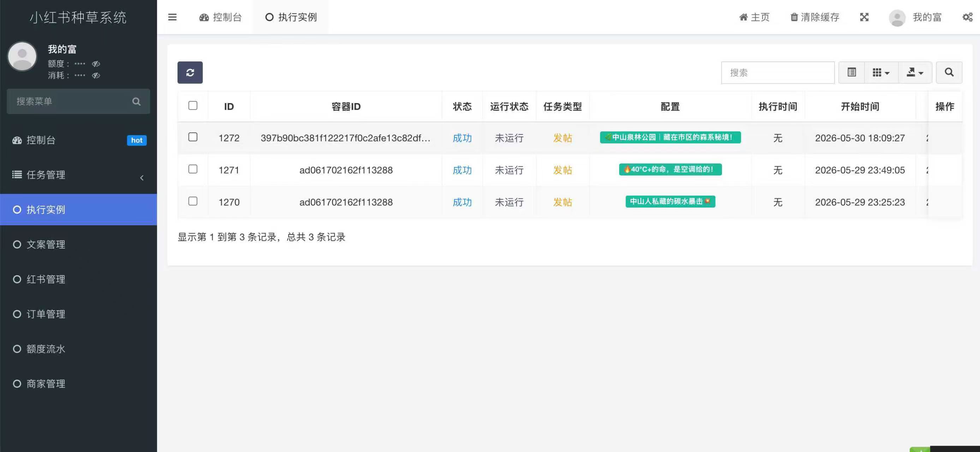Collapse the 任务管理 menu group

pos(78,175)
